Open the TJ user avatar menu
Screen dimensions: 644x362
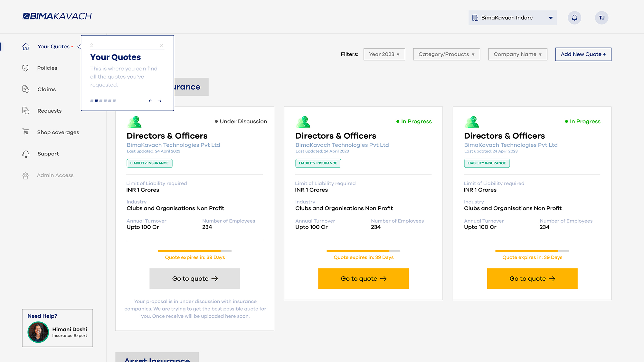tap(601, 18)
